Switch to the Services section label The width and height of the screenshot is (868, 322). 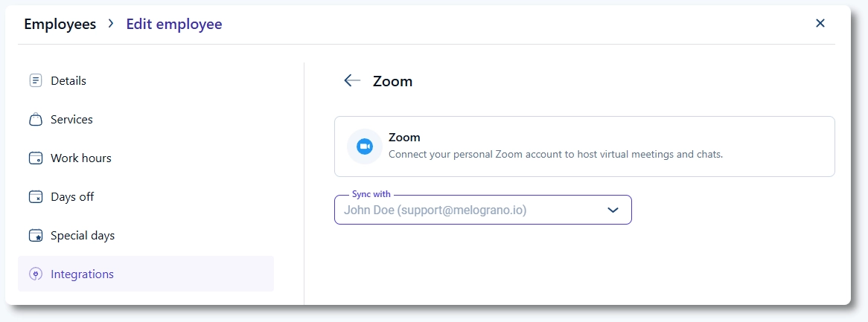point(71,120)
